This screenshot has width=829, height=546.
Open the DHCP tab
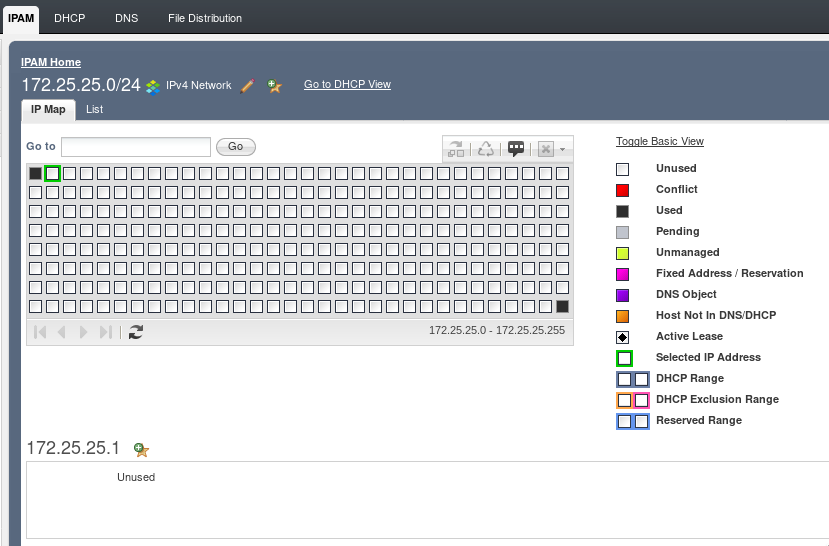click(x=69, y=18)
